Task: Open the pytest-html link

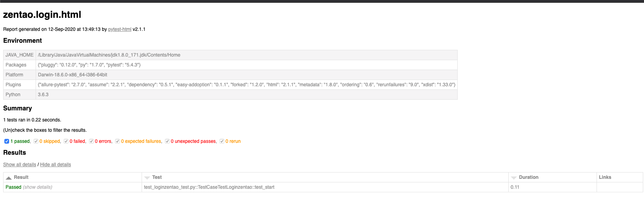Action: tap(119, 29)
